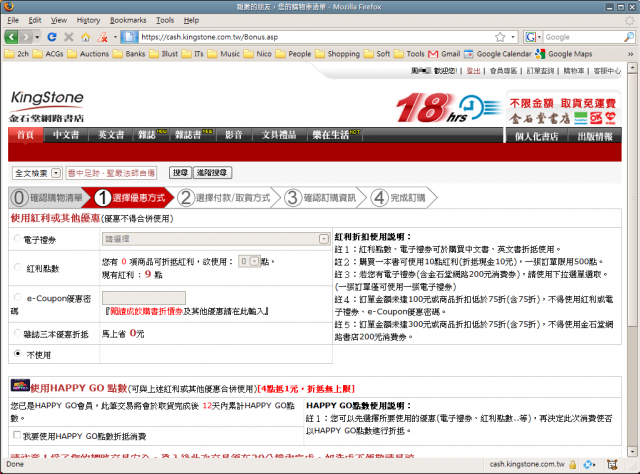The width and height of the screenshot is (640, 474).
Task: Click the site page icon in address bar
Action: tap(129, 37)
